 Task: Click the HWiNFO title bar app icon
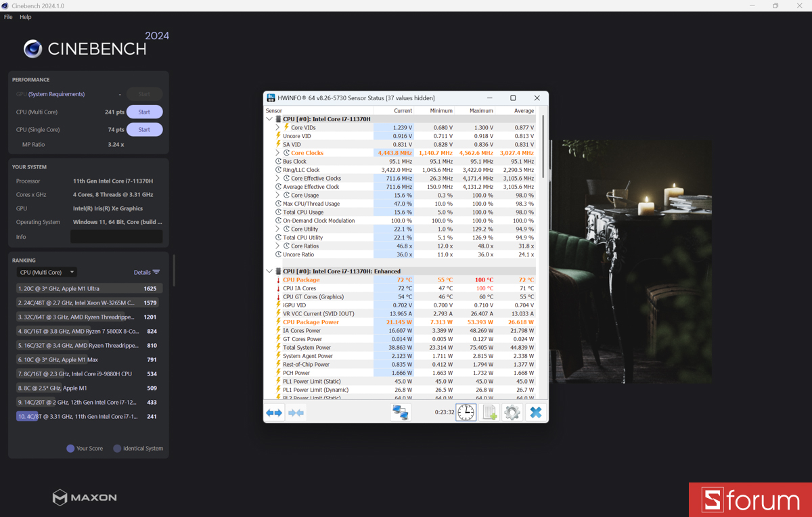[271, 98]
